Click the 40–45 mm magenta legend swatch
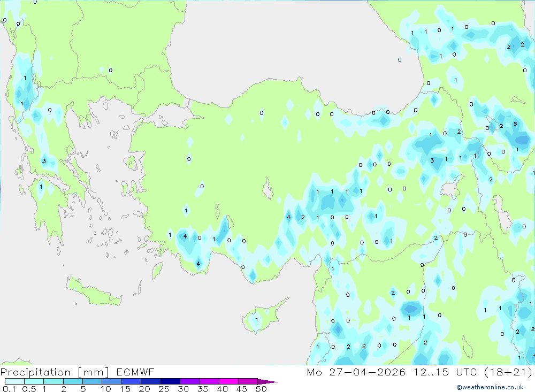535x392 pixels. tap(228, 381)
